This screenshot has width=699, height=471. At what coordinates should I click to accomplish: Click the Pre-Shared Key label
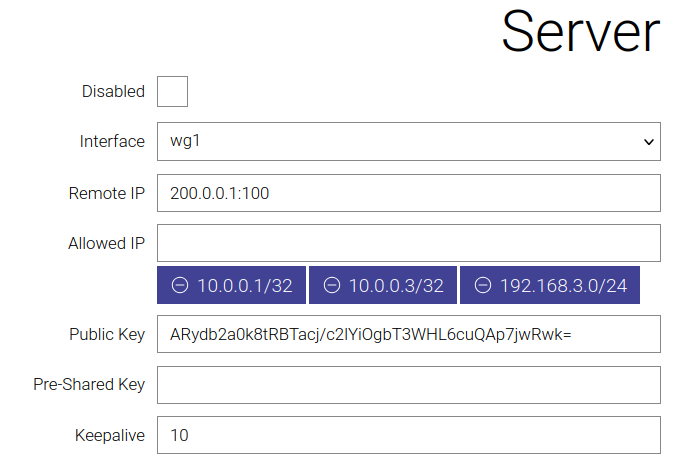(x=89, y=385)
